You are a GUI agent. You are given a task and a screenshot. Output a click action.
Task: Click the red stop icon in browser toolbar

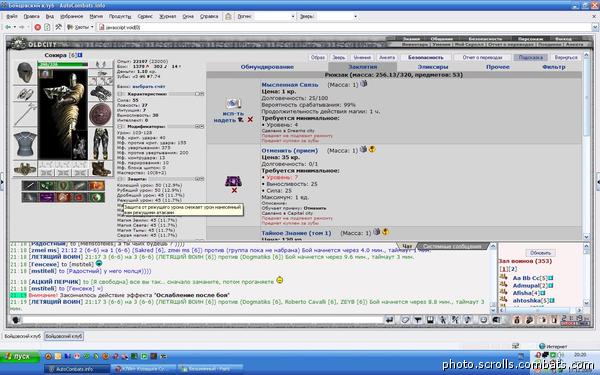pos(38,27)
